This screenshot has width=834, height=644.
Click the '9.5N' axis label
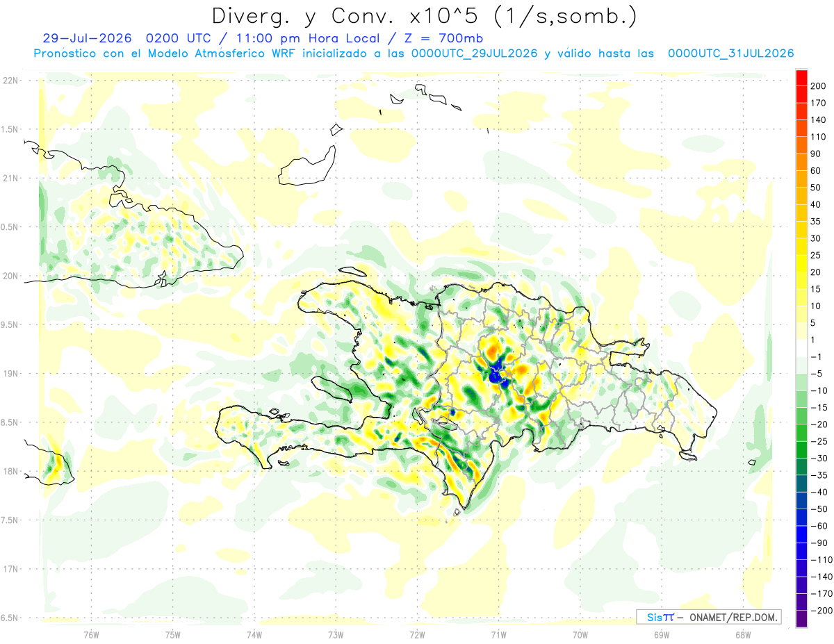[10, 325]
